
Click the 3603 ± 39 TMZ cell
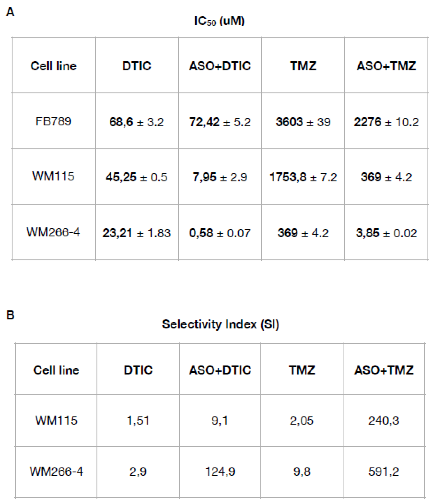point(303,122)
